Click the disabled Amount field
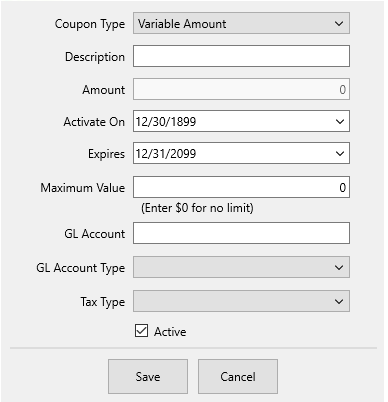The height and width of the screenshot is (402, 388). 241,89
